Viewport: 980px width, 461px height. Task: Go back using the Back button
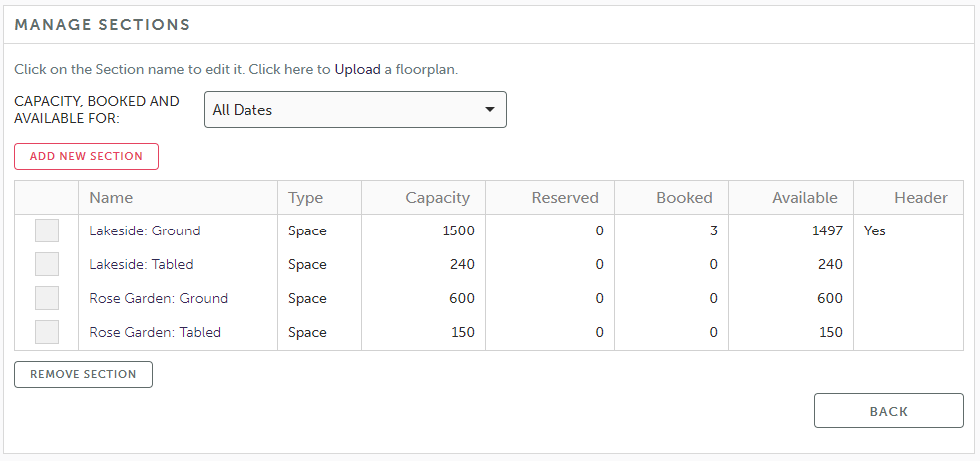pyautogui.click(x=888, y=411)
